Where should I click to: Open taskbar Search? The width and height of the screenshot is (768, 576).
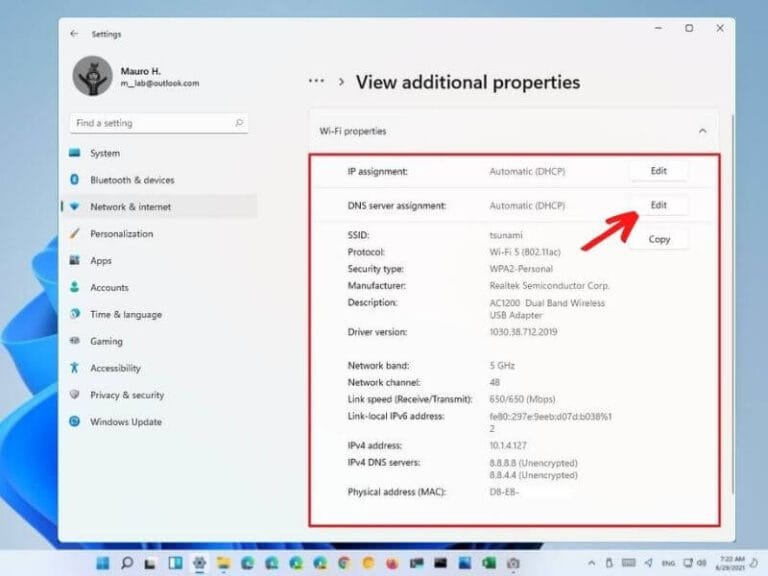[x=127, y=563]
